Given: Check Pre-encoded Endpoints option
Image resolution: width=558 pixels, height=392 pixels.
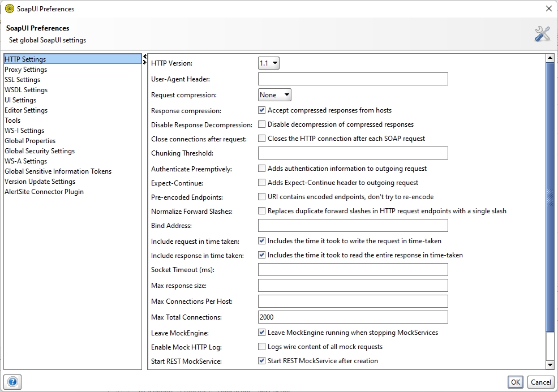Looking at the screenshot, I should 261,197.
